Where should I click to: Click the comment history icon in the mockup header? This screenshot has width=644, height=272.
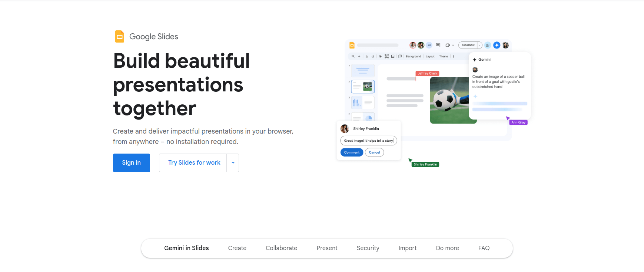coord(438,45)
